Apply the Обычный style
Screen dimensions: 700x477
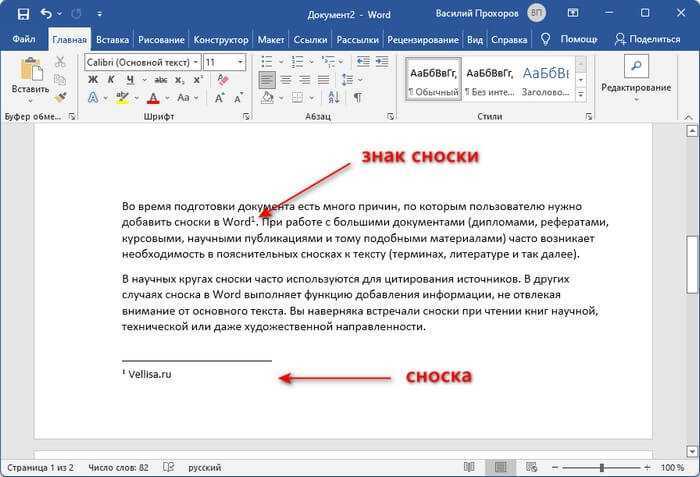pyautogui.click(x=433, y=79)
